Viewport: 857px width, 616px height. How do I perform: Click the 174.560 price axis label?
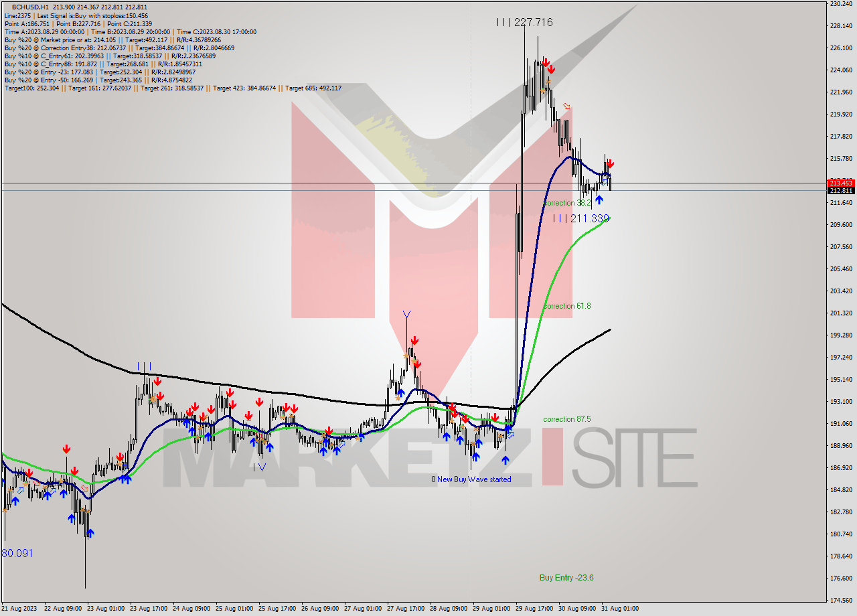(x=840, y=601)
